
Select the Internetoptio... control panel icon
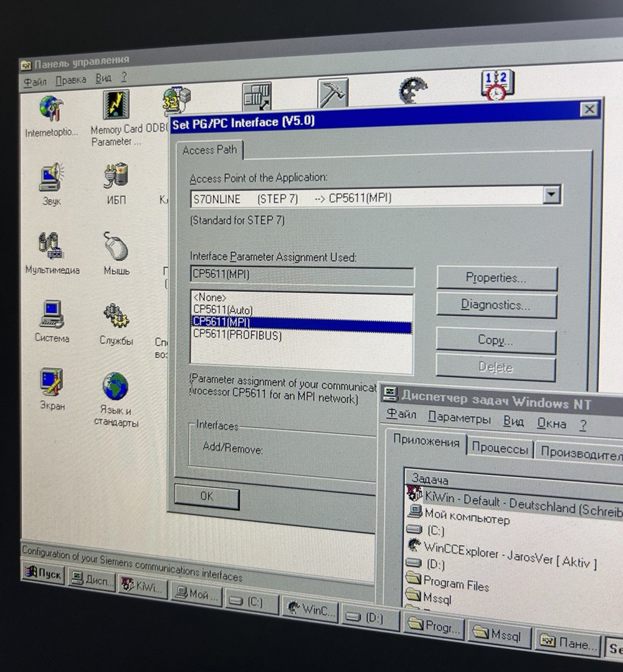[51, 108]
